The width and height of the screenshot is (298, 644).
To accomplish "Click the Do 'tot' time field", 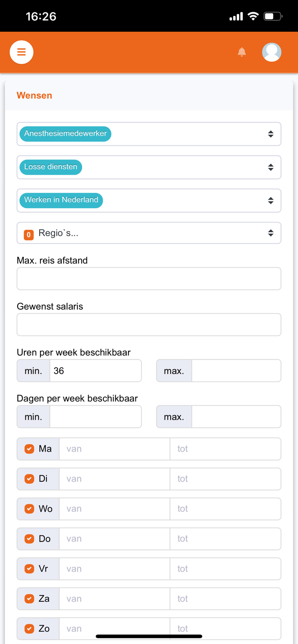I will (225, 539).
